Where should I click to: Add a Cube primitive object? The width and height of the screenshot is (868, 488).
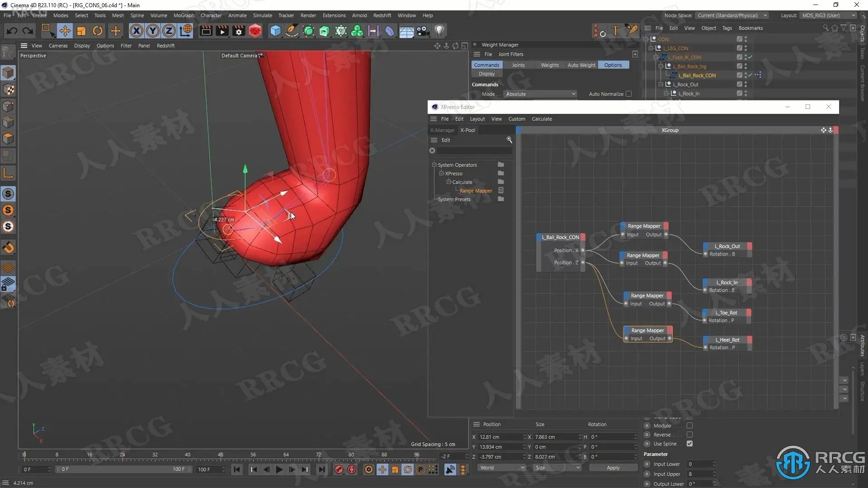click(275, 31)
